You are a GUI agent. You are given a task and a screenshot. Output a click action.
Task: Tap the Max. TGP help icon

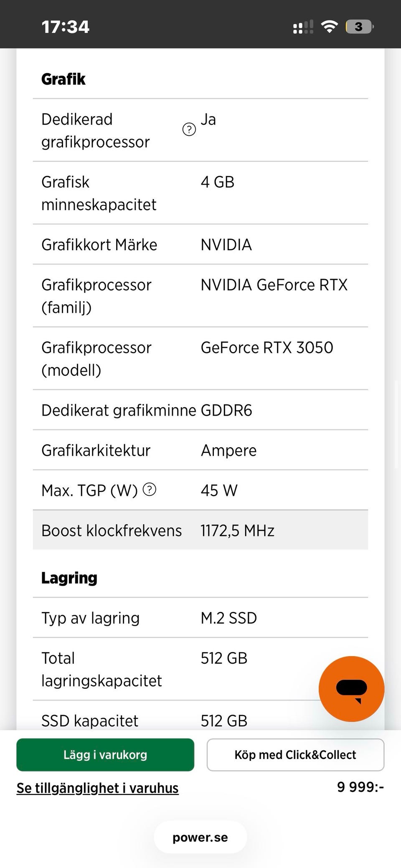click(x=150, y=489)
